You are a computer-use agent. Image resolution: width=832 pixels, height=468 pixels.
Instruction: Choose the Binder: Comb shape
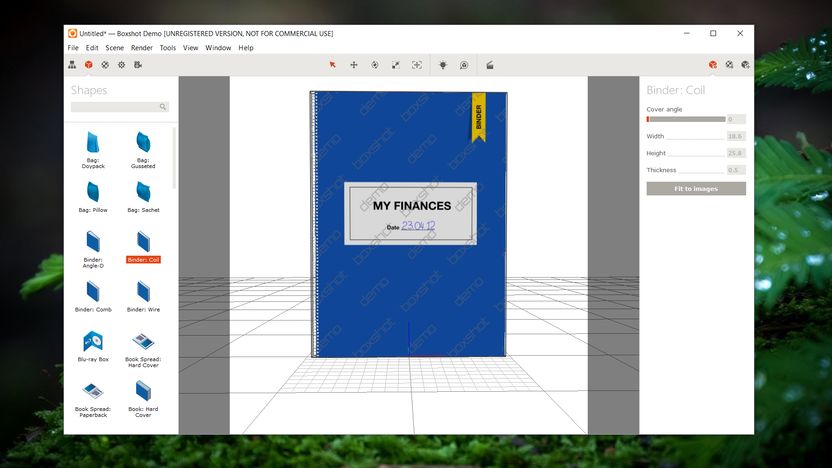click(x=93, y=297)
